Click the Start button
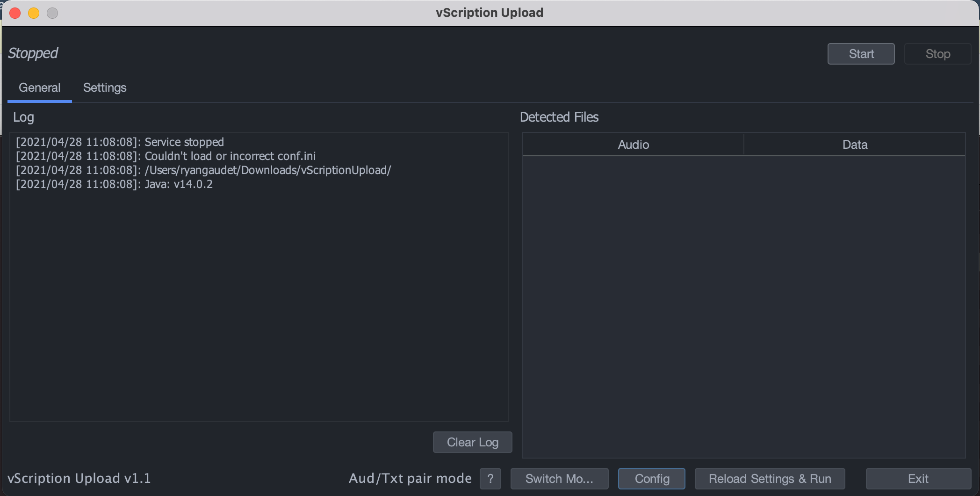 (x=861, y=54)
